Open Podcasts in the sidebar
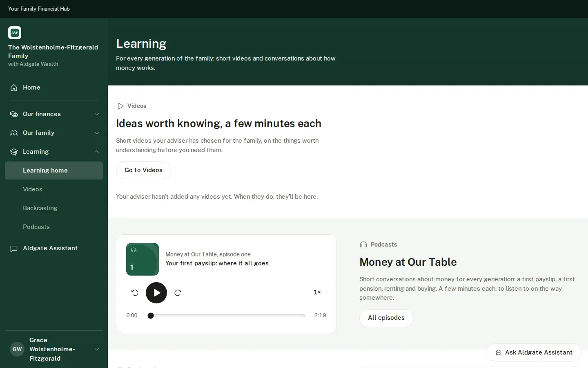588x368 pixels. 54,227
